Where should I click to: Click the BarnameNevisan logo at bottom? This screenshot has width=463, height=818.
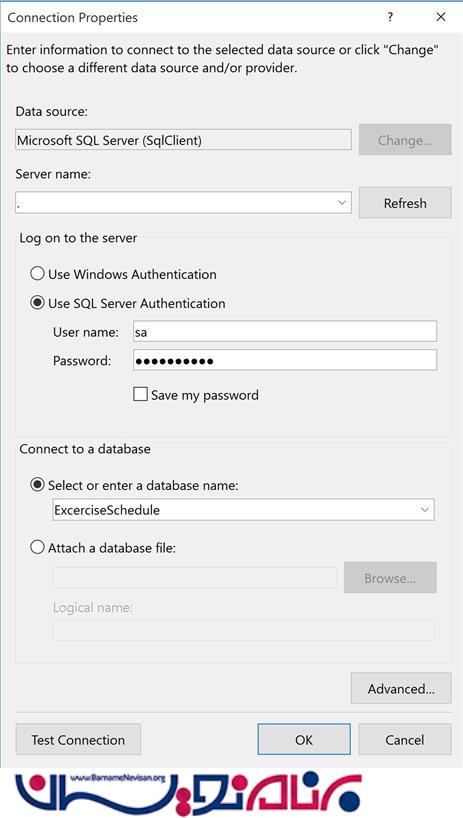[x=188, y=792]
